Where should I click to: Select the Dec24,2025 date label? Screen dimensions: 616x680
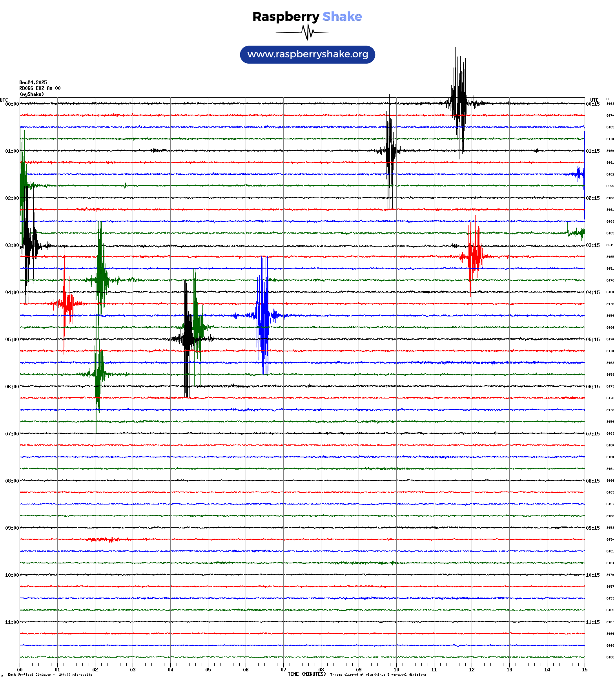(x=33, y=82)
